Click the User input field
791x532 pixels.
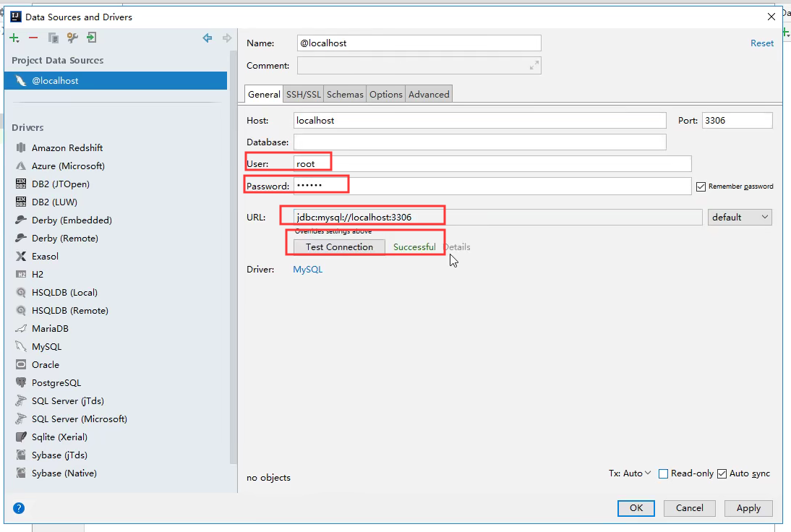492,164
